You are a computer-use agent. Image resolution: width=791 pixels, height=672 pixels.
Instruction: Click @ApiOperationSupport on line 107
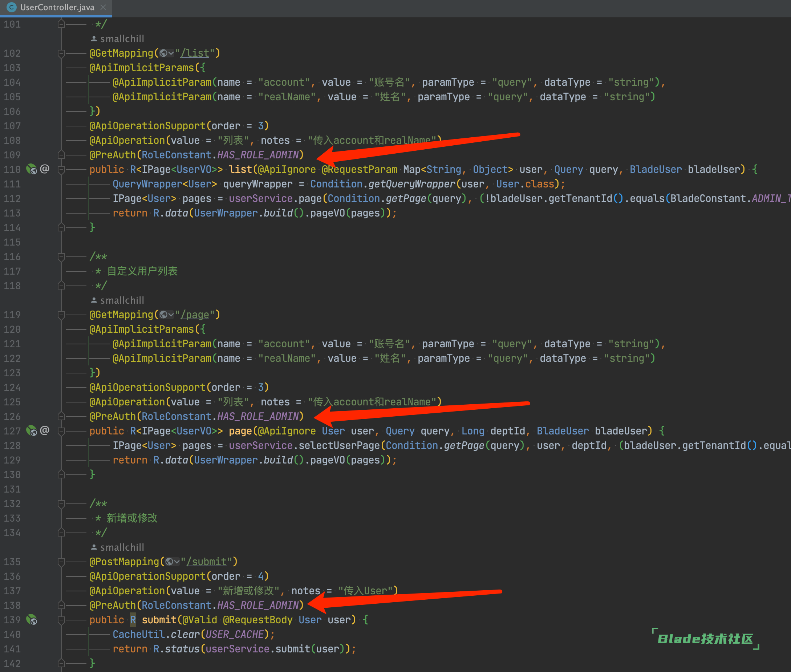[x=147, y=126]
